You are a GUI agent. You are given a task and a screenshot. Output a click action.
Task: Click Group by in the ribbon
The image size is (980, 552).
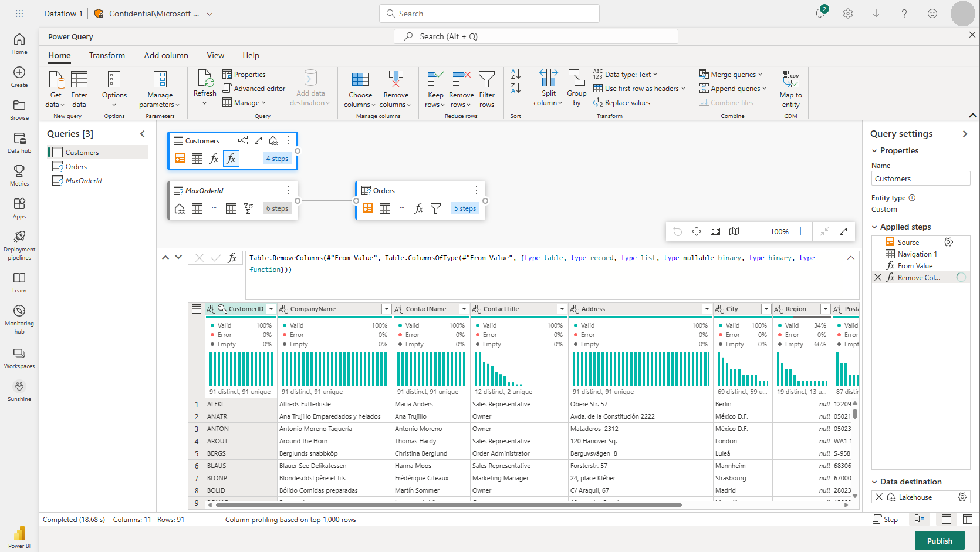point(576,88)
